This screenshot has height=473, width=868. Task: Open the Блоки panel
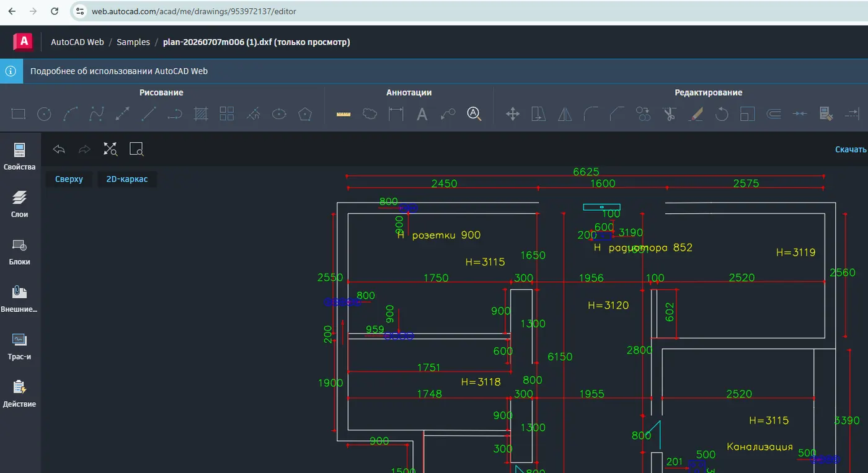point(20,252)
